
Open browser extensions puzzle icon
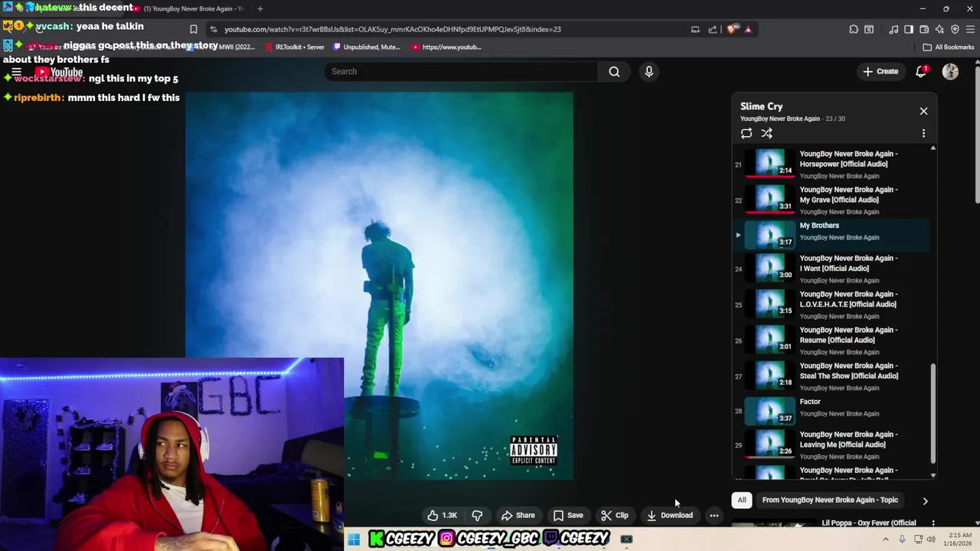point(854,29)
